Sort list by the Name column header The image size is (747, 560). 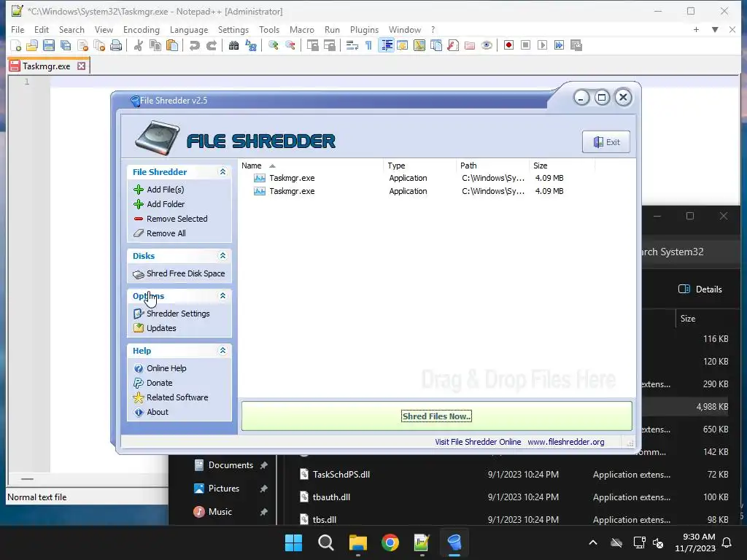pos(310,166)
